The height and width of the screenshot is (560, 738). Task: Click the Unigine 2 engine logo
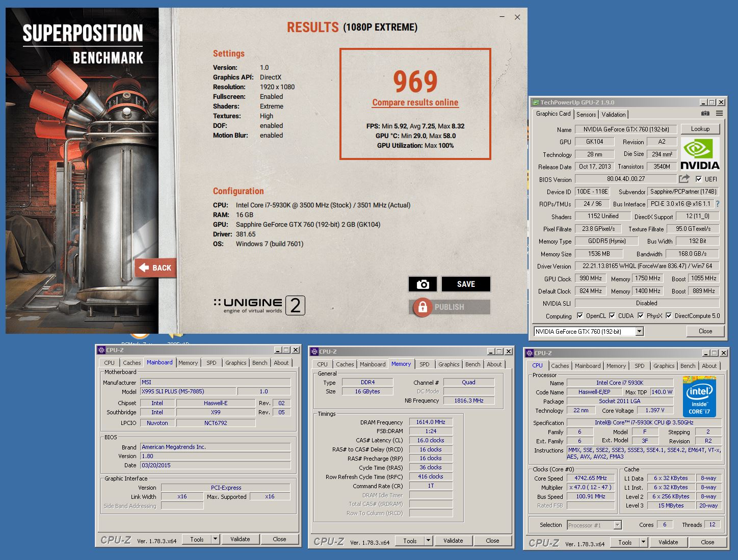259,305
